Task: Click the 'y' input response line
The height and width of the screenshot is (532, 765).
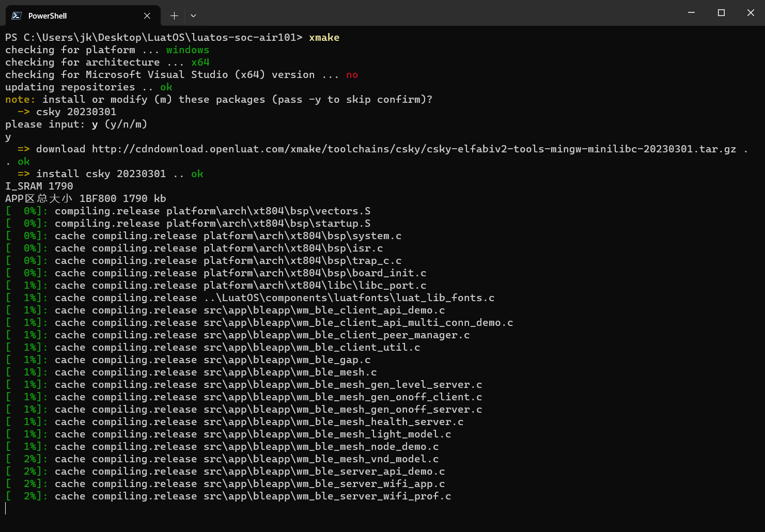Action: 7,136
